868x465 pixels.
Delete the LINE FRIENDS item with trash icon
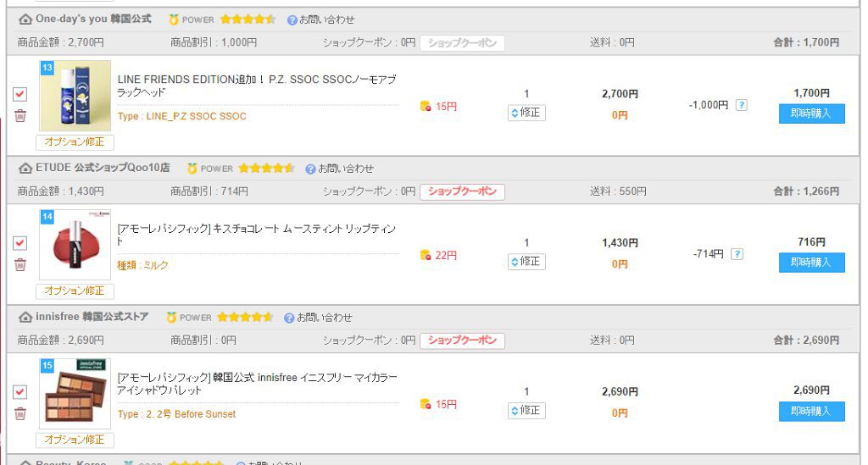tap(20, 116)
